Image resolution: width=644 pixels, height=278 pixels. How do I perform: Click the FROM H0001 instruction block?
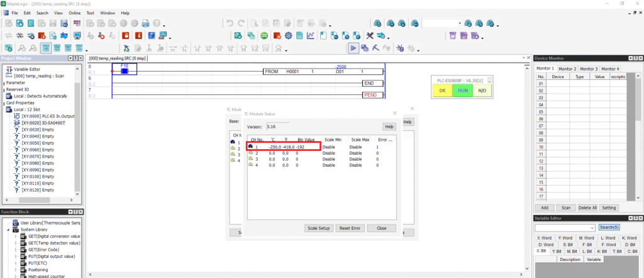(x=323, y=72)
